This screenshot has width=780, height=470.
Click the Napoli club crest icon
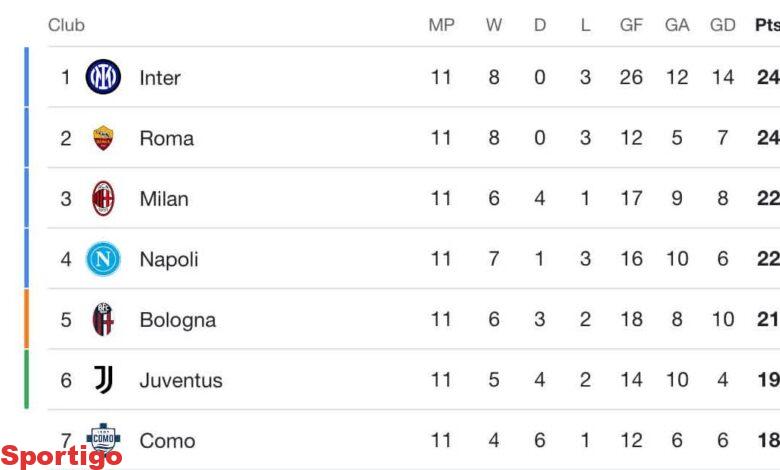(x=103, y=260)
